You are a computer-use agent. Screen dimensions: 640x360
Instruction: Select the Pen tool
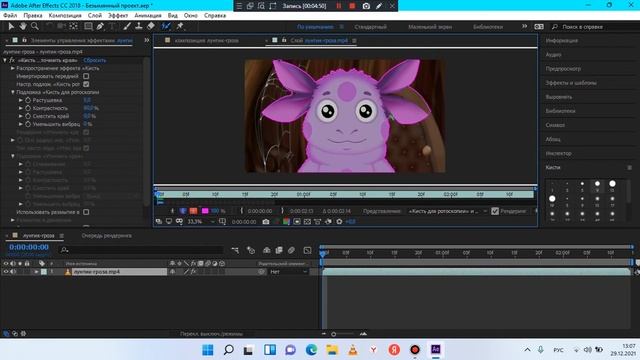tap(100, 26)
